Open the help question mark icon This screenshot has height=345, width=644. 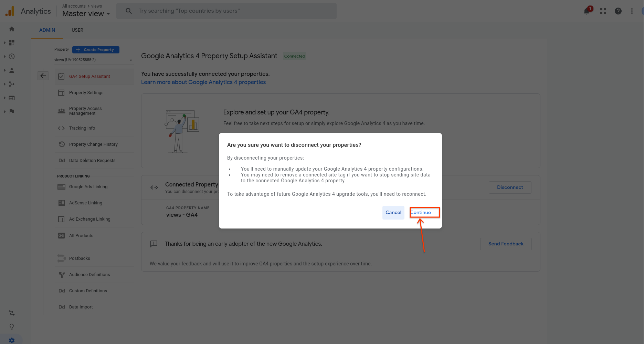point(618,11)
